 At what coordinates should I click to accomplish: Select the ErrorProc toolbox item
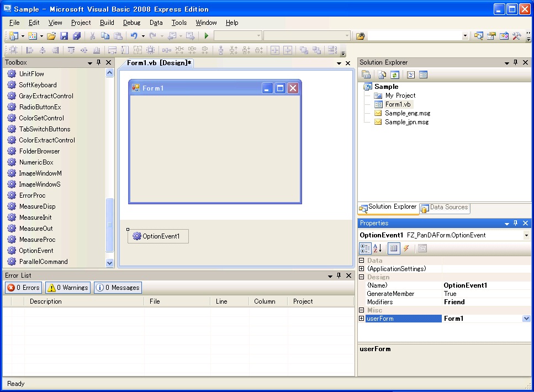pos(32,195)
